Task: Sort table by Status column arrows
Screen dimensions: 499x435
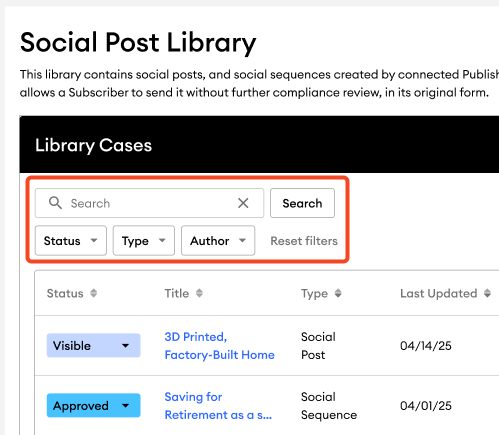Action: point(94,293)
